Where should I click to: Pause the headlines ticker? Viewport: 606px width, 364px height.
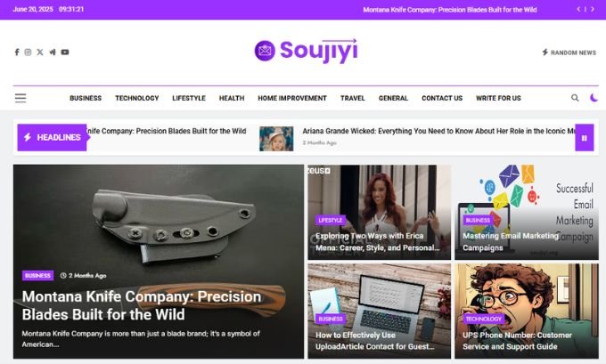[x=585, y=138]
